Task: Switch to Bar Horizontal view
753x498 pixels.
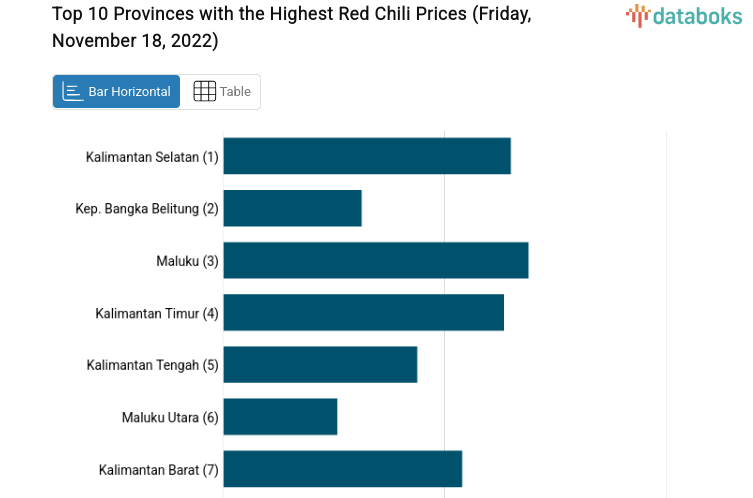Action: 117,92
